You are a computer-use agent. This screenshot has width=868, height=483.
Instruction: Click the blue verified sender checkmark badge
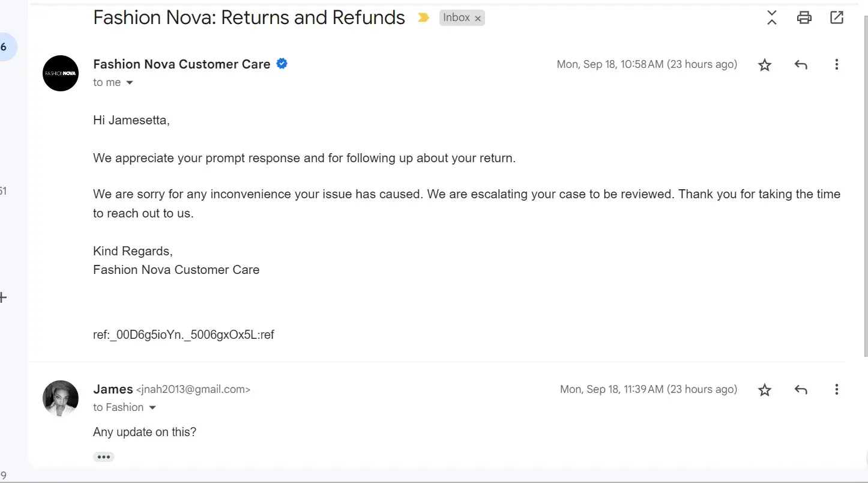[282, 64]
